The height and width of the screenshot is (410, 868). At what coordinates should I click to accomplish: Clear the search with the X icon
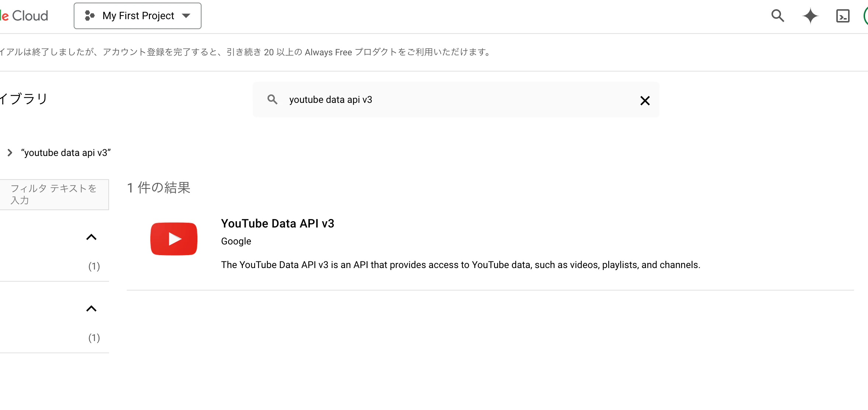pyautogui.click(x=645, y=101)
